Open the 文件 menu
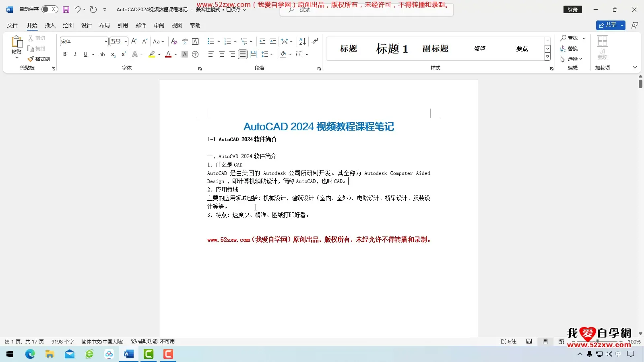The height and width of the screenshot is (362, 644). click(12, 25)
